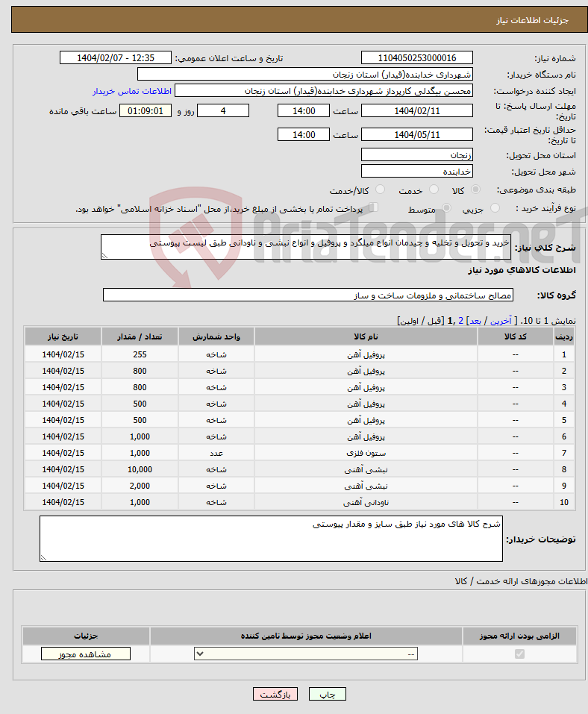The width and height of the screenshot is (588, 714).
Task: Toggle the اسناد خزانه اسلامی payment checkbox
Action: (x=373, y=207)
